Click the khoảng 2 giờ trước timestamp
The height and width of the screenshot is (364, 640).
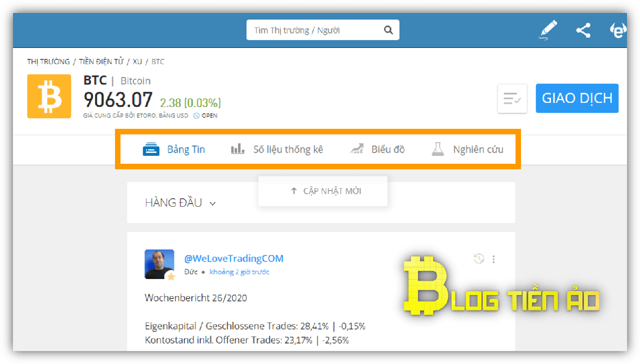coord(239,272)
